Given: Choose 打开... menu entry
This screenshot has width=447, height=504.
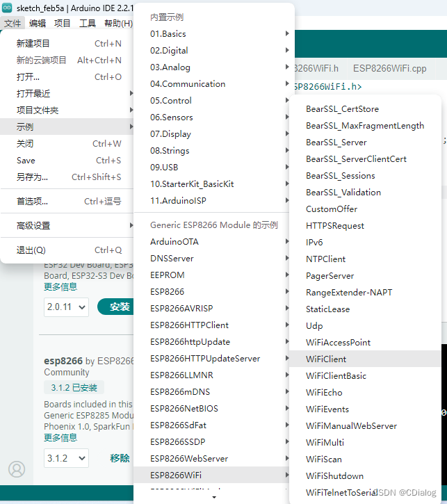Looking at the screenshot, I should (67, 77).
